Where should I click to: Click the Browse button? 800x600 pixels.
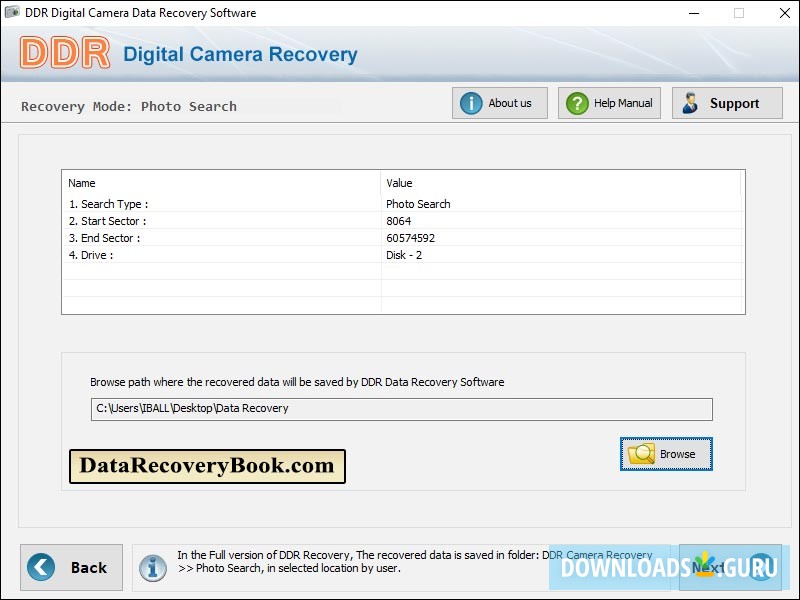click(x=666, y=454)
